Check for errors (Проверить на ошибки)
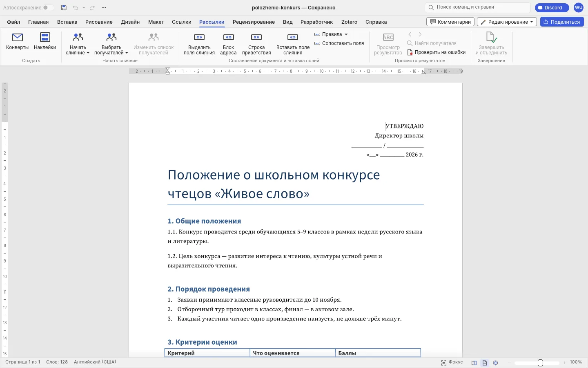This screenshot has height=368, width=588. pyautogui.click(x=437, y=52)
